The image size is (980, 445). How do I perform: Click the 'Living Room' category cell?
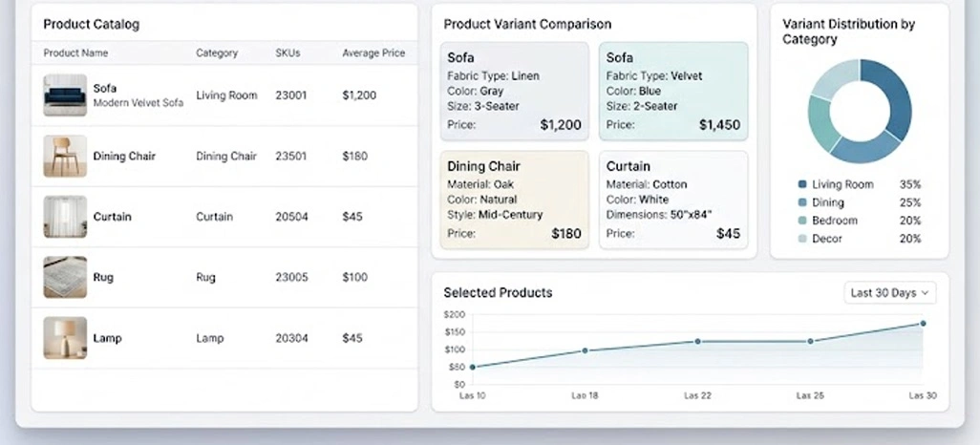point(227,95)
